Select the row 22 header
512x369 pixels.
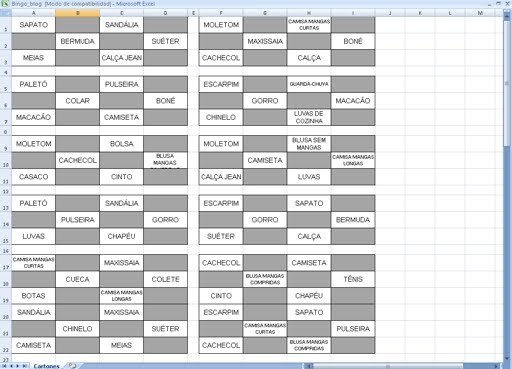point(6,345)
